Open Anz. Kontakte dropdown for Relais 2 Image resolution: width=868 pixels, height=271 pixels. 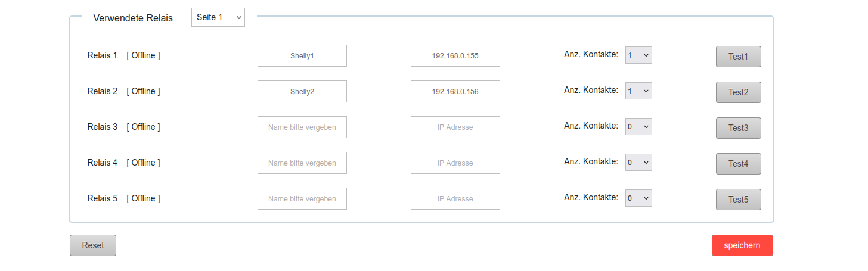point(638,91)
